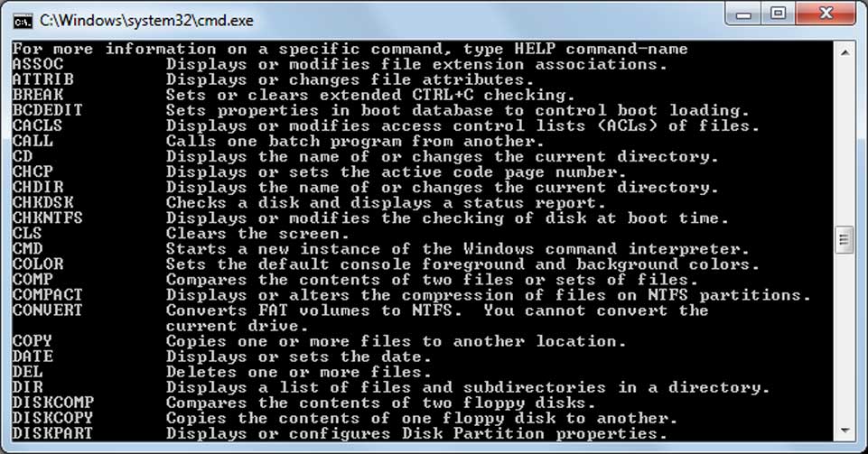The height and width of the screenshot is (454, 868).
Task: Click the CLS command name
Action: coord(27,234)
